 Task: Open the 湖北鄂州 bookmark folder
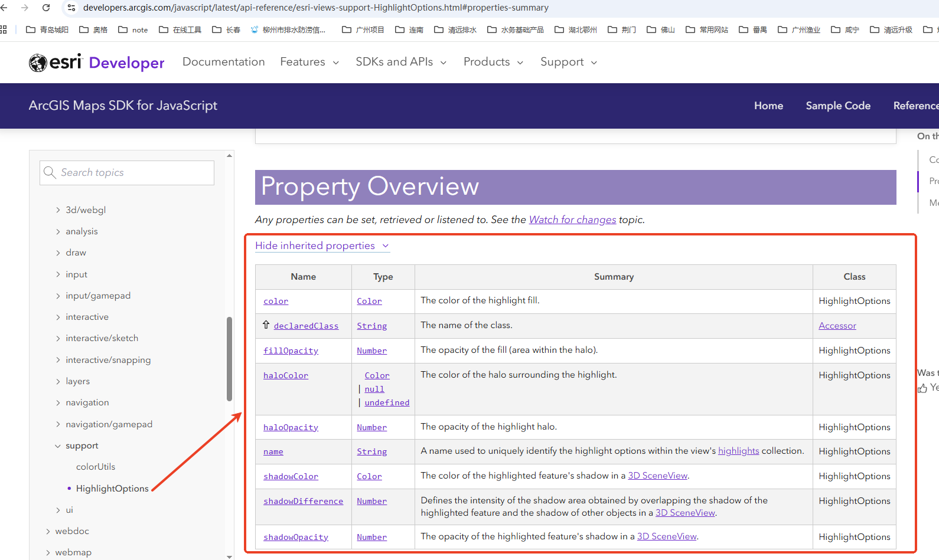(x=576, y=30)
